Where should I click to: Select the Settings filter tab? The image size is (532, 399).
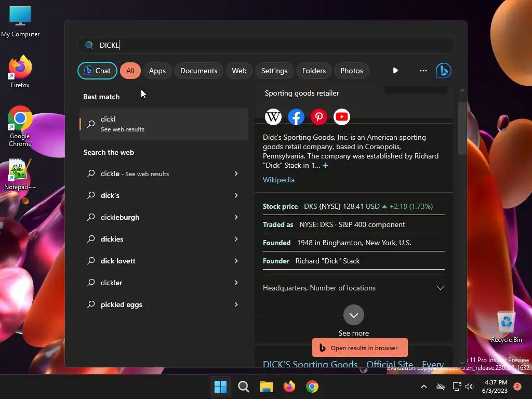click(274, 71)
